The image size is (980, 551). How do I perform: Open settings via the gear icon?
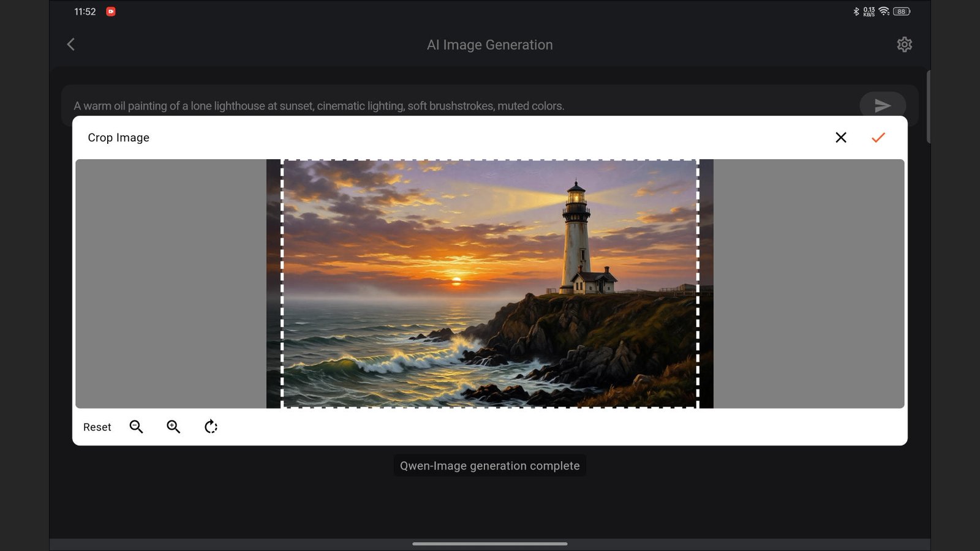tap(904, 45)
